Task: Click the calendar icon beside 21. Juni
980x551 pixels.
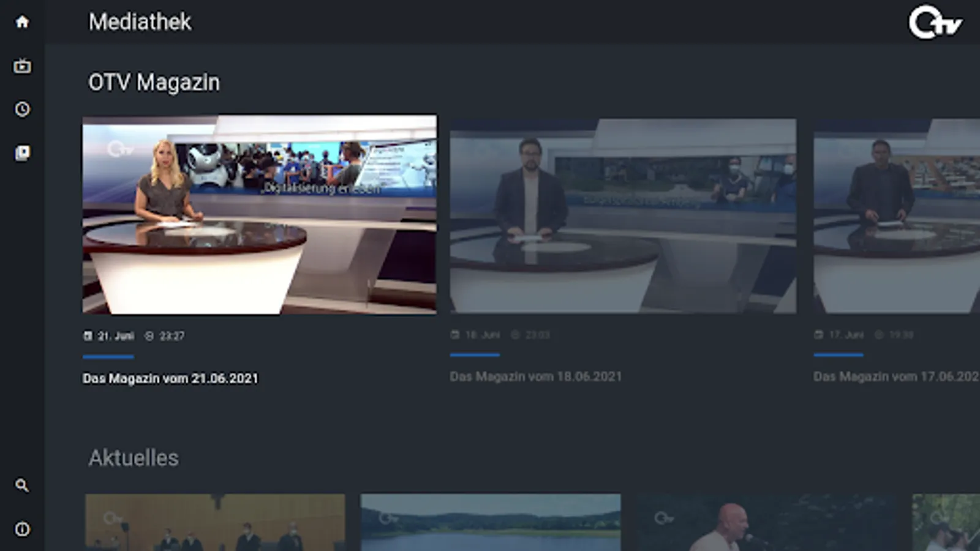Action: click(88, 335)
